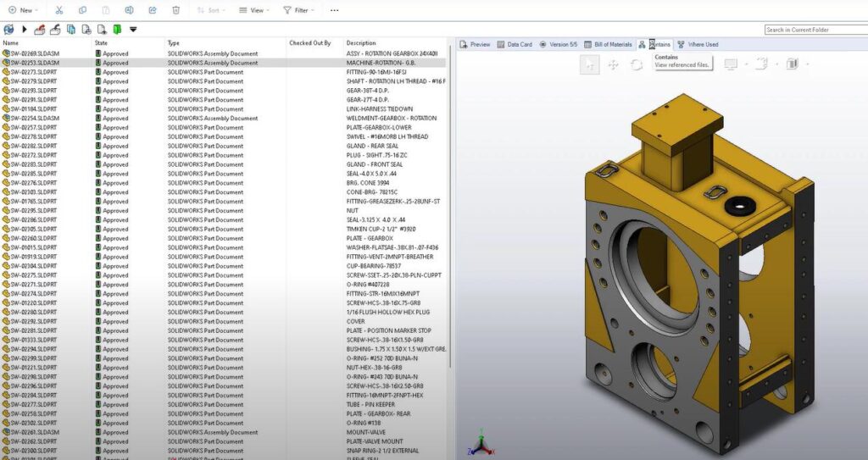
Task: Click the select arrow tool in preview
Action: click(x=590, y=64)
